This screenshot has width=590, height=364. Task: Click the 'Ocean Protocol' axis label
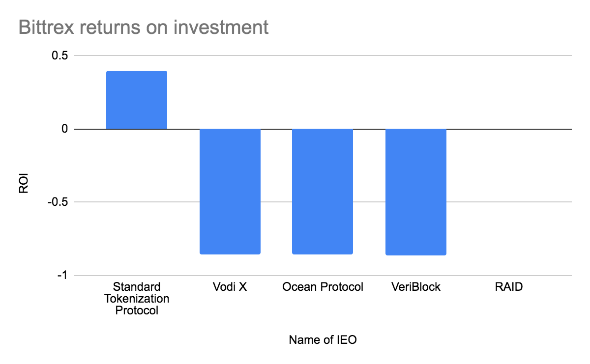click(323, 287)
